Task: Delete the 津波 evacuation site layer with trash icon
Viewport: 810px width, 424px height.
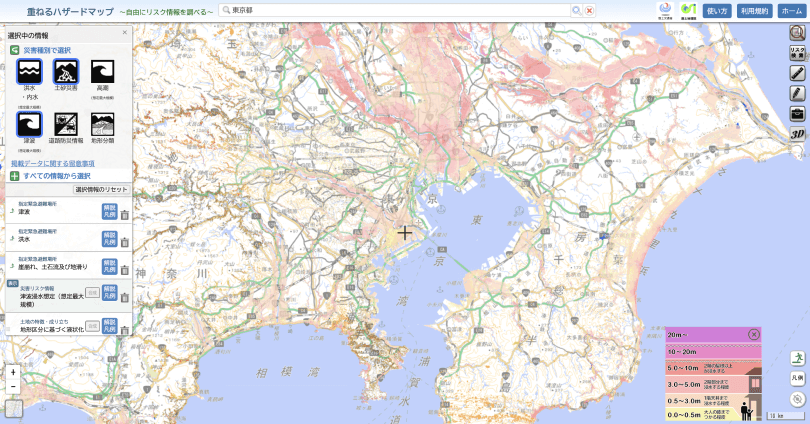Action: 124,214
